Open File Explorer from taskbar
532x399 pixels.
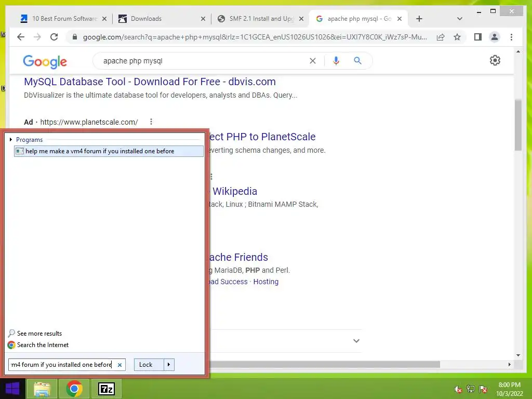[42, 389]
